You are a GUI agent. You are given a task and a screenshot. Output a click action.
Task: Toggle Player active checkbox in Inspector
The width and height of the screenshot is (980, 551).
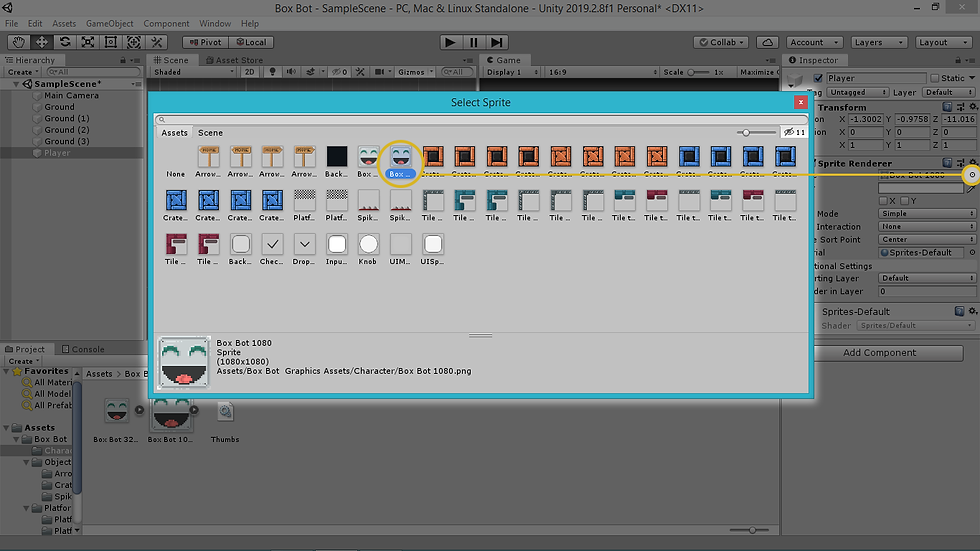click(x=818, y=78)
